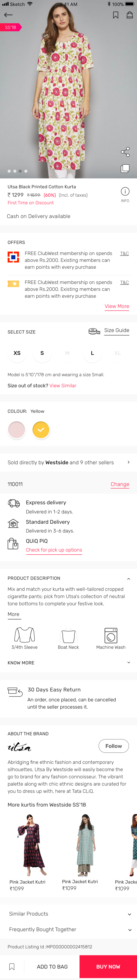Tap the product INFO icon
The image size is (137, 980).
point(125,191)
